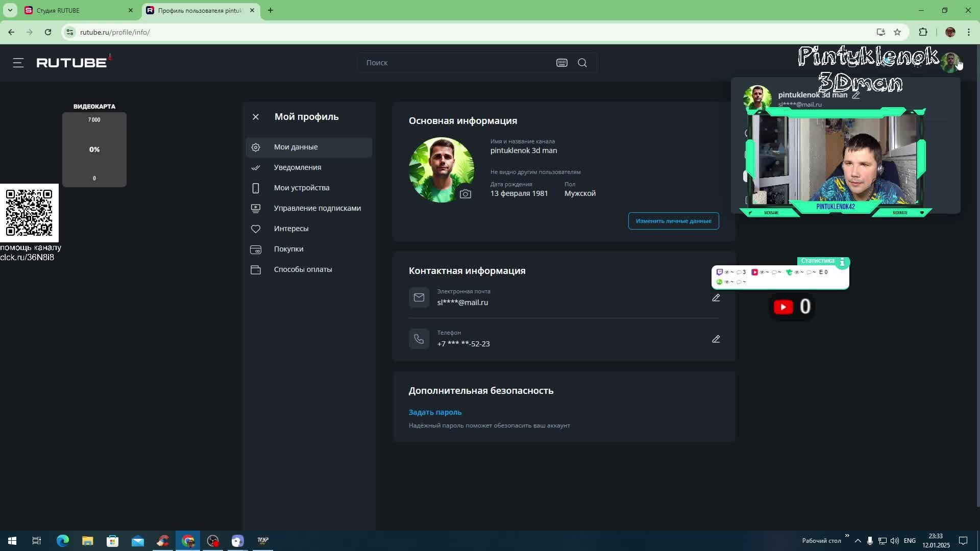Close the Мой профиль panel with the X
This screenshot has width=980, height=551.
256,117
